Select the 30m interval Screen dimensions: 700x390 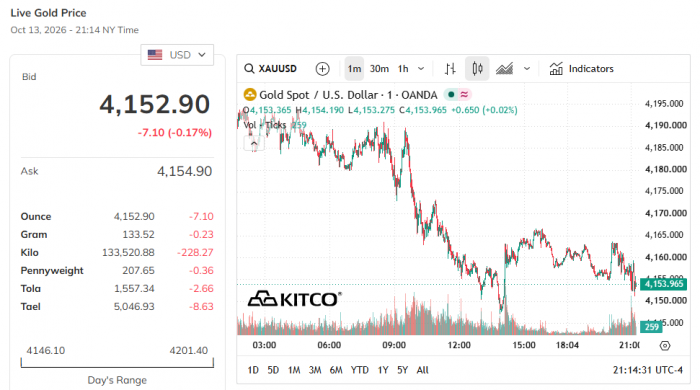point(379,69)
